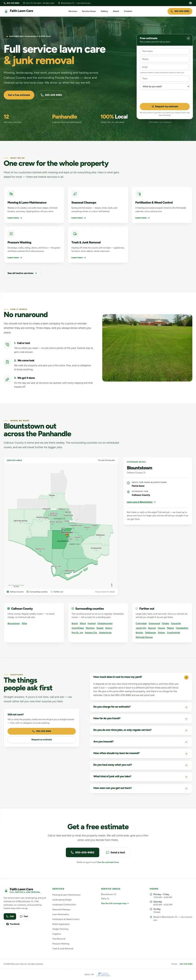
Task: Submit with Request my estimate button
Action: coord(164,107)
